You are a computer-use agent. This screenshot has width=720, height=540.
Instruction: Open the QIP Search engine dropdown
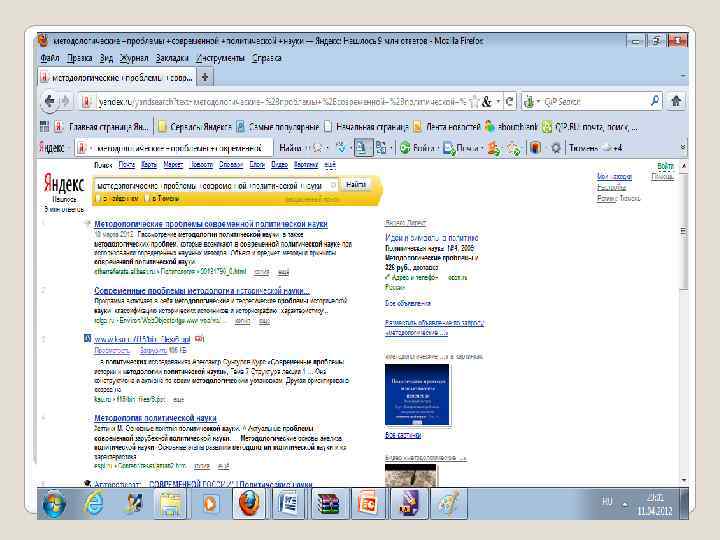(538, 101)
